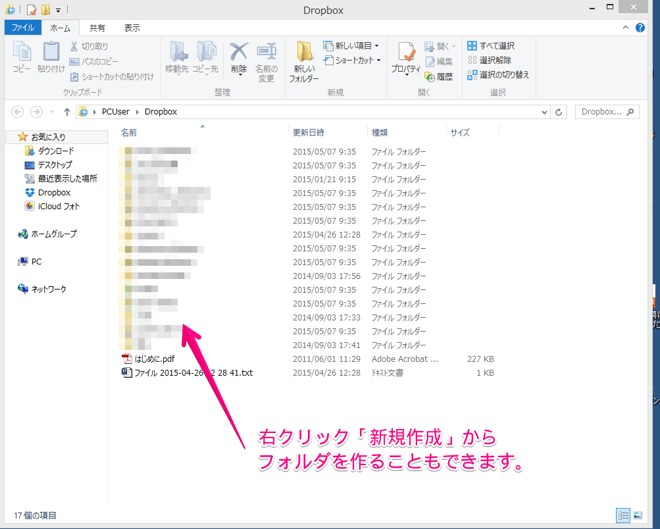Screen dimensions: 660x529
Task: Click the Dropbox search input field
Action: 602,113
